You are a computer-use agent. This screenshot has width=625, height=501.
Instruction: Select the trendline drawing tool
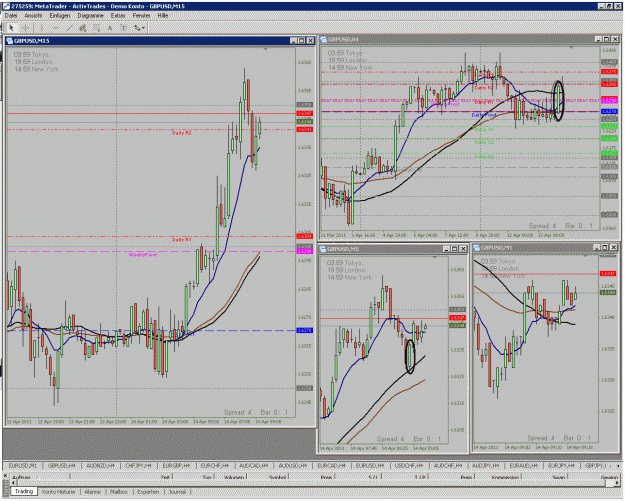[69, 28]
